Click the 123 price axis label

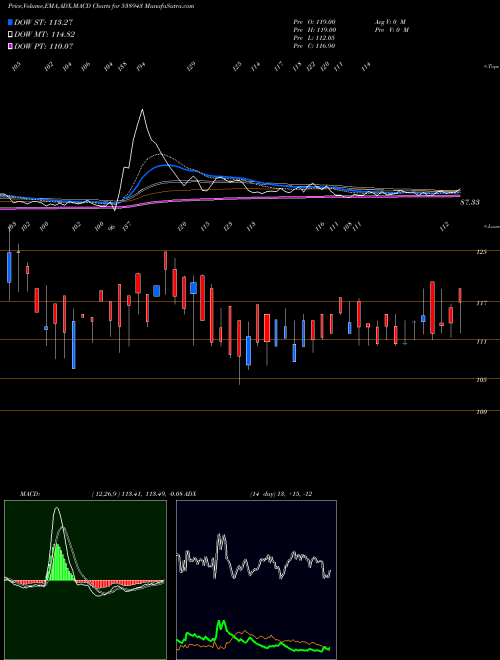click(482, 252)
